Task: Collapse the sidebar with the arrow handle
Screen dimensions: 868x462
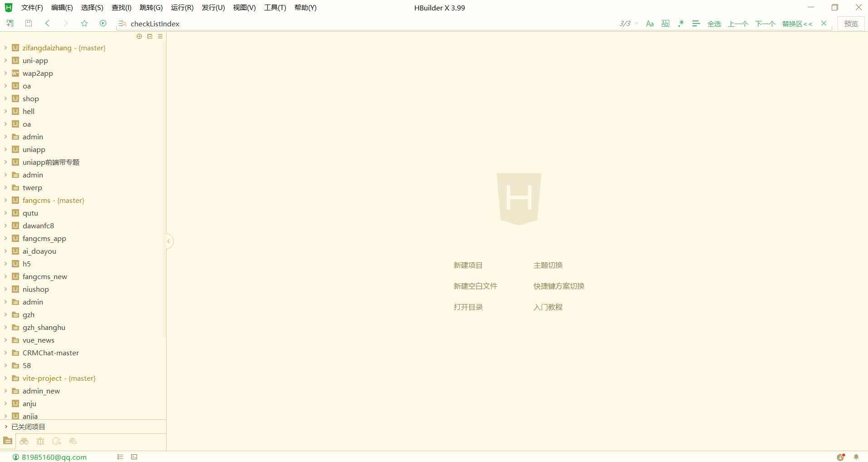Action: click(x=169, y=241)
